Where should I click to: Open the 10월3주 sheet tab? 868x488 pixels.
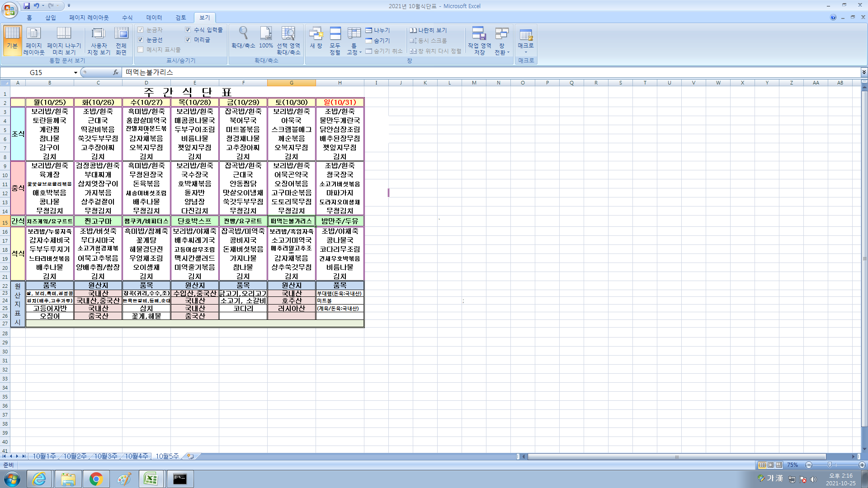point(105,456)
